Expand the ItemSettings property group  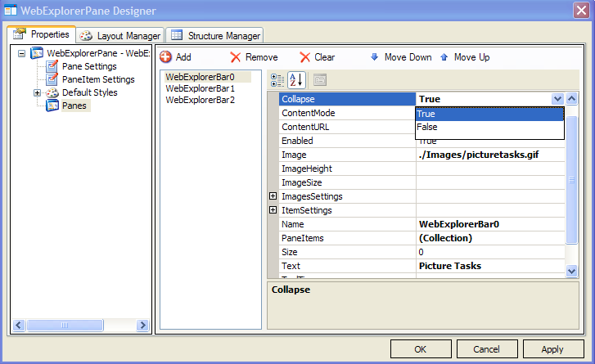[273, 210]
